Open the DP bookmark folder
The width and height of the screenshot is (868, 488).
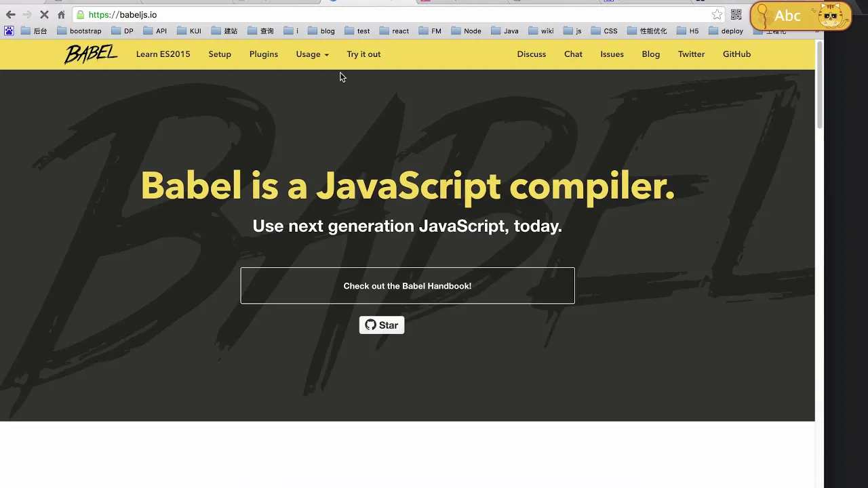pos(122,30)
